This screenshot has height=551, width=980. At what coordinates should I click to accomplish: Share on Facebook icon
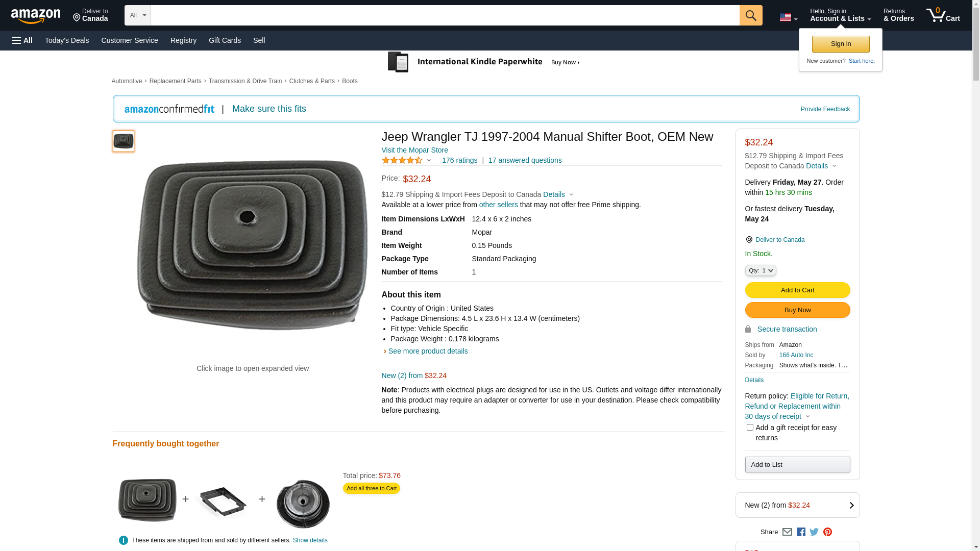801,532
